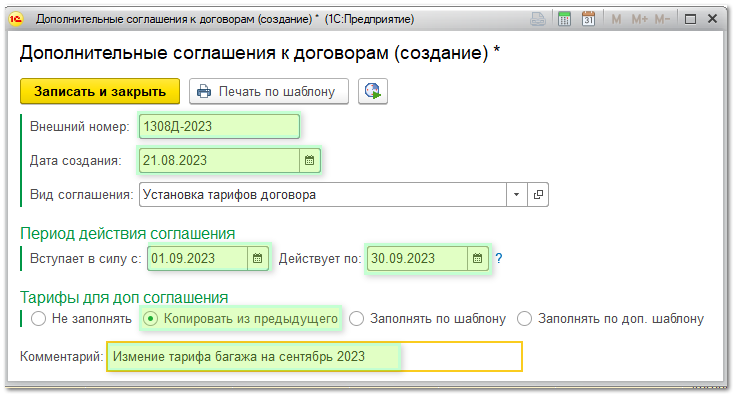The image size is (736, 397).
Task: Click the Вступает в силу с date field
Action: (198, 258)
